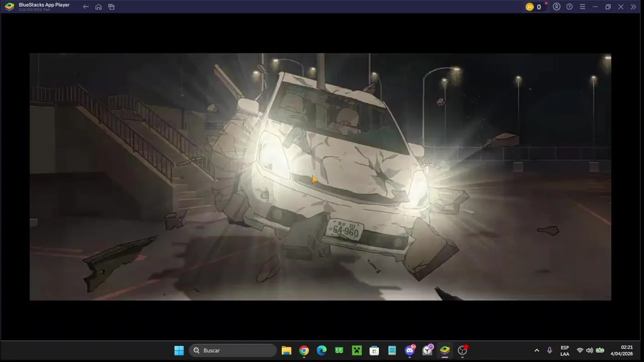The width and height of the screenshot is (644, 362).
Task: Open the BlueStacks help question-mark icon
Action: point(570,7)
